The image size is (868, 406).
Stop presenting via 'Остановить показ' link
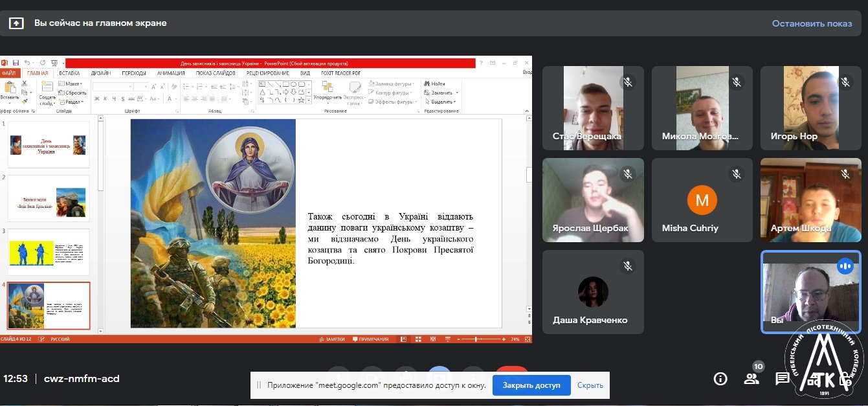[812, 23]
